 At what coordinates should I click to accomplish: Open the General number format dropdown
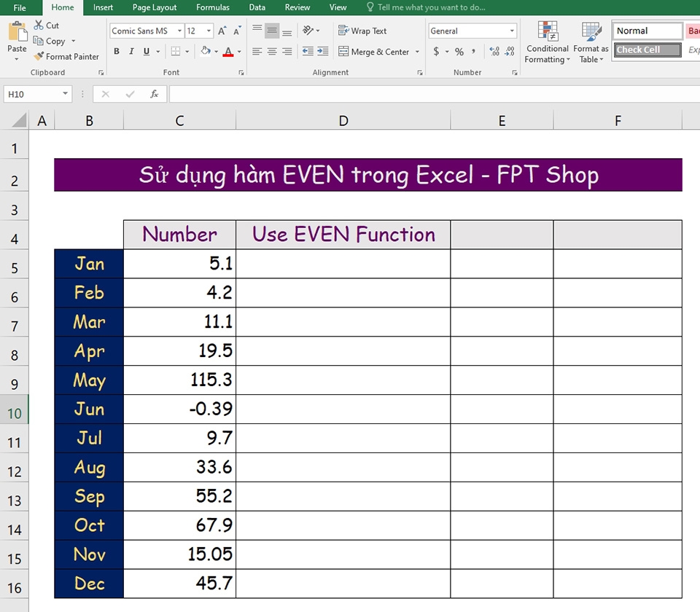point(512,31)
